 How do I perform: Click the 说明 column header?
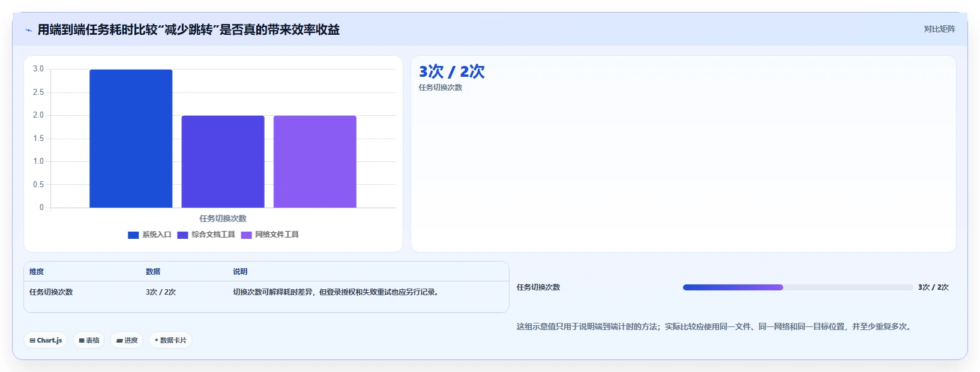click(240, 272)
